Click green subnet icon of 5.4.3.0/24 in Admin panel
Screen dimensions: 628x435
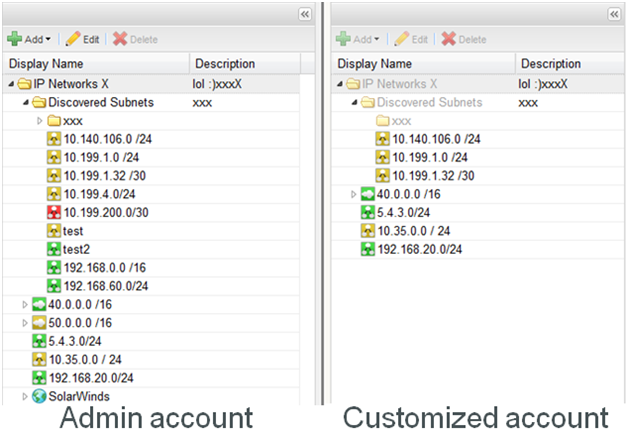(x=39, y=341)
